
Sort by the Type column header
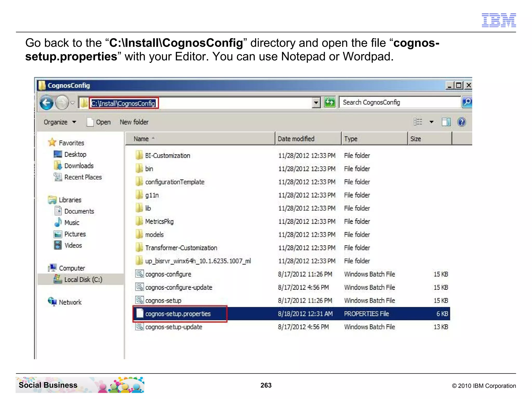coord(374,139)
